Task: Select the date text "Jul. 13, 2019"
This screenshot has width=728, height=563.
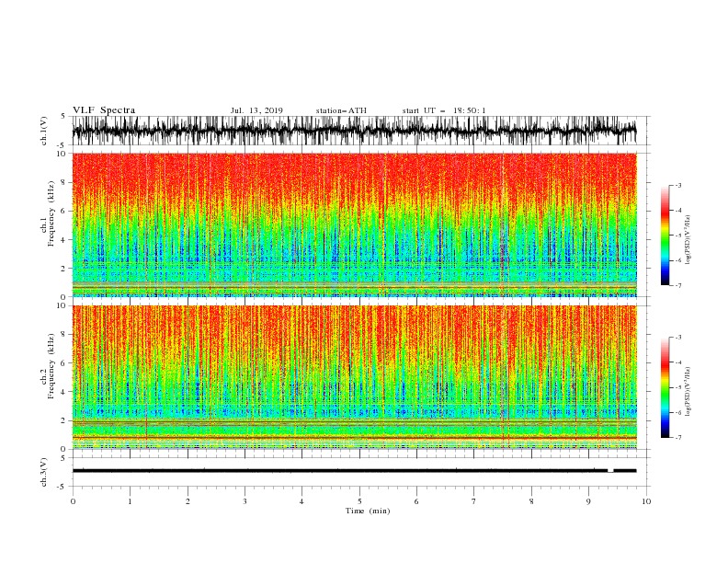Action: (256, 110)
